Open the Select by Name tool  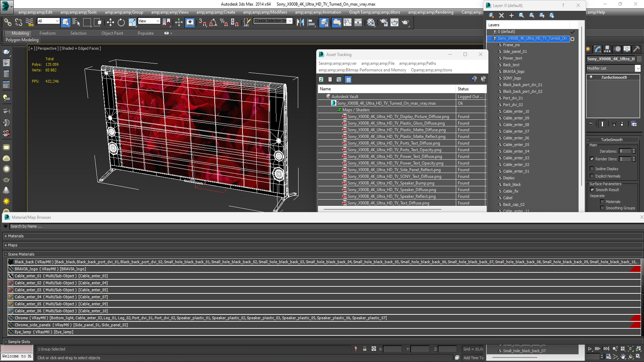(76, 22)
